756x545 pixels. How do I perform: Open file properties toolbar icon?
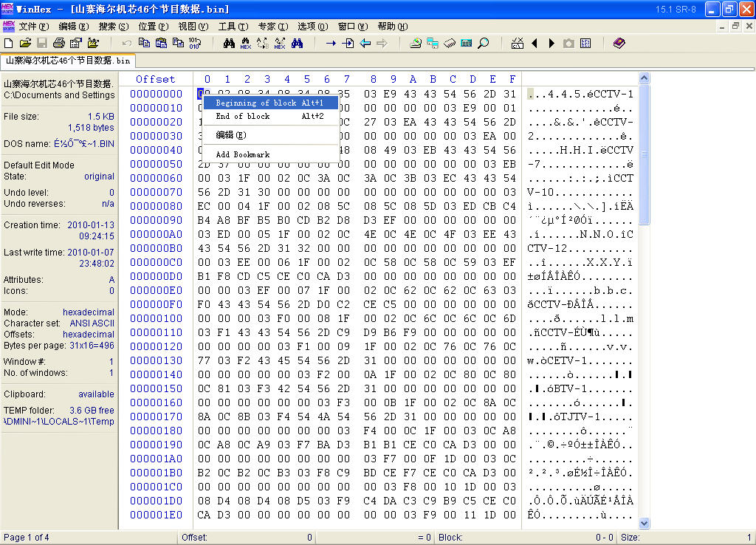click(x=76, y=44)
